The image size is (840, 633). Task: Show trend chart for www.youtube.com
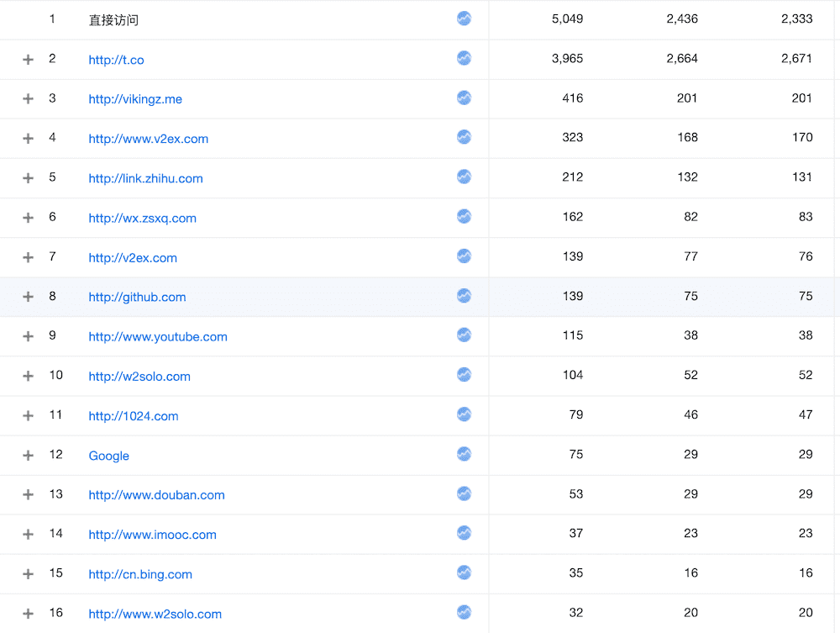[x=464, y=335]
